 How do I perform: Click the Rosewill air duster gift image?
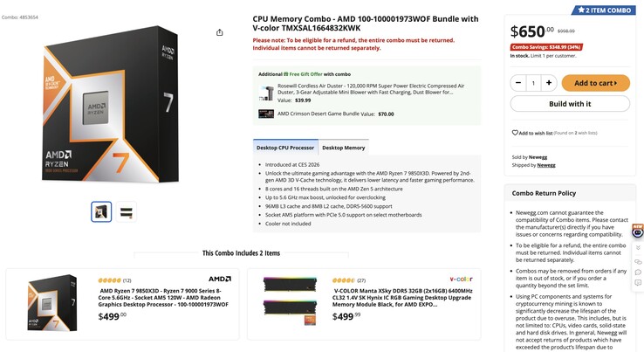(x=265, y=92)
